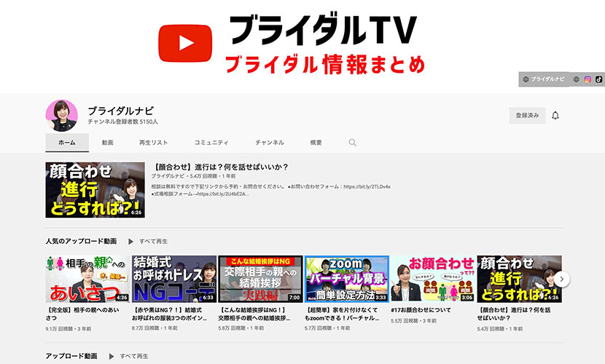Click title 【赤や黒はNG？！】結婚式お呼ばれの服装
Image resolution: width=605 pixels, height=364 pixels.
[170, 314]
